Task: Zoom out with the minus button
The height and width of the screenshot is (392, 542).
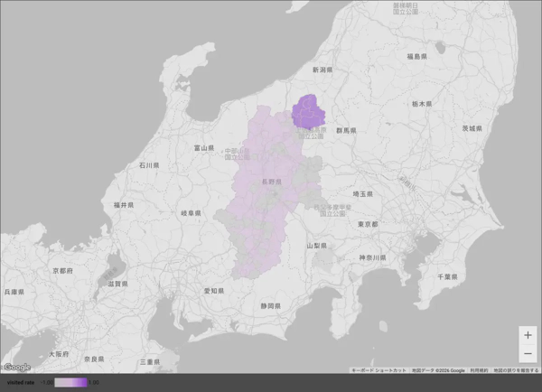Action: (528, 354)
